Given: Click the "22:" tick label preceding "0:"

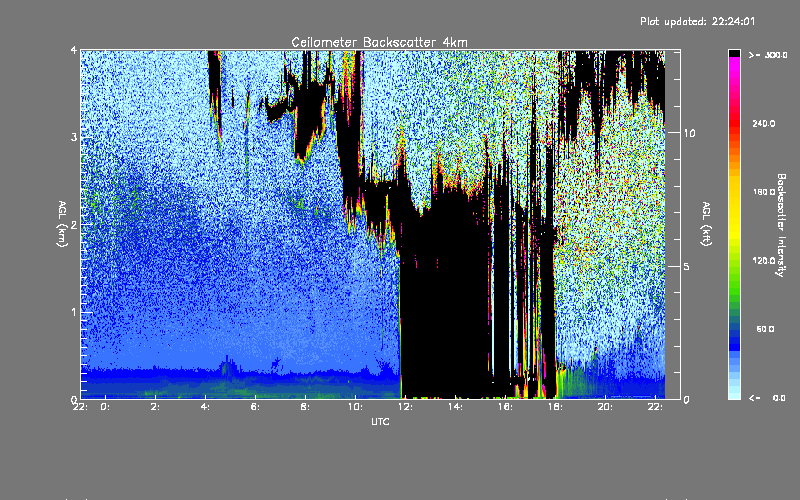Looking at the screenshot, I should pyautogui.click(x=80, y=407).
